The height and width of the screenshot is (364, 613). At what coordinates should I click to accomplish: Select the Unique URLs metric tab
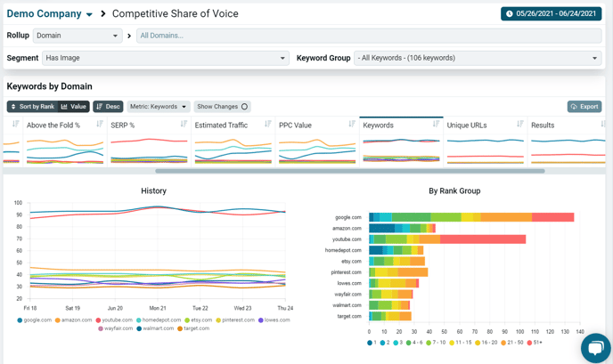pos(486,142)
